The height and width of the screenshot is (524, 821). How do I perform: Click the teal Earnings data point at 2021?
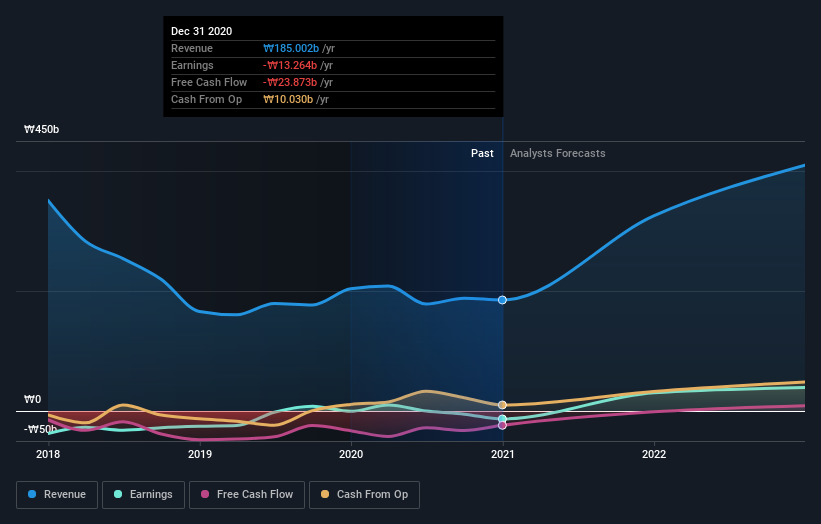[502, 419]
